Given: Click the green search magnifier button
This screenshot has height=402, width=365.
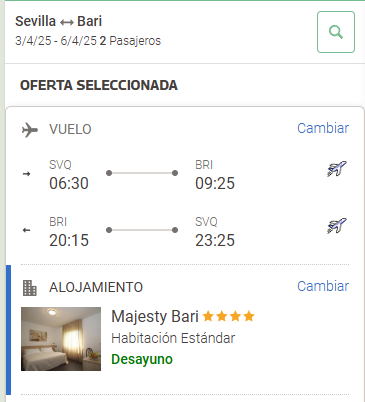Looking at the screenshot, I should [336, 32].
